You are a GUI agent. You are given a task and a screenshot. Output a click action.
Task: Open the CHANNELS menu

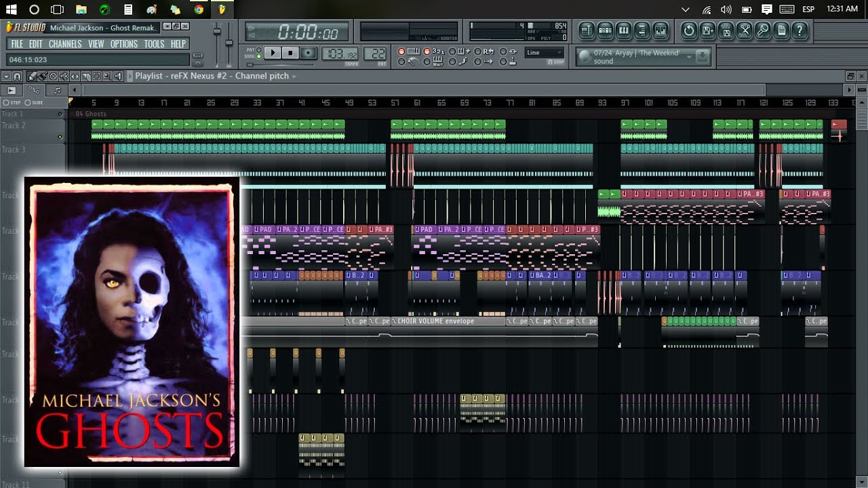(x=65, y=44)
